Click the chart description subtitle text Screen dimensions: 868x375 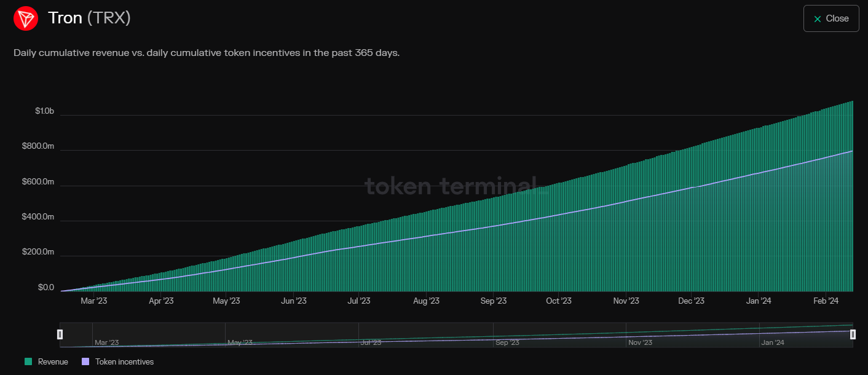(x=207, y=53)
